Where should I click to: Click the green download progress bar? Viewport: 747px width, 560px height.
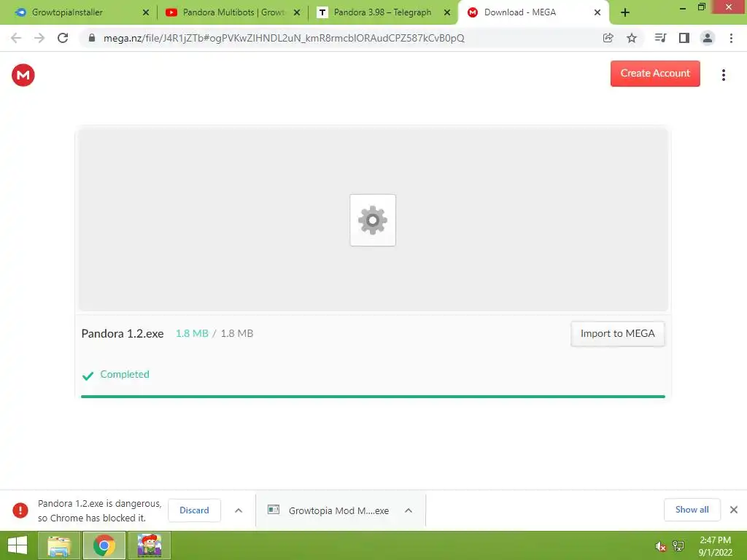tap(373, 396)
